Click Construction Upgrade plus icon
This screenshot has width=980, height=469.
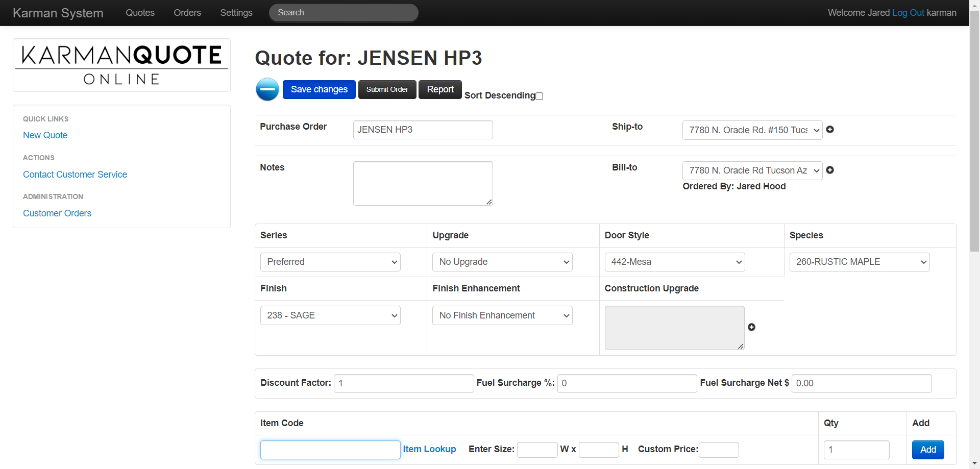coord(751,327)
